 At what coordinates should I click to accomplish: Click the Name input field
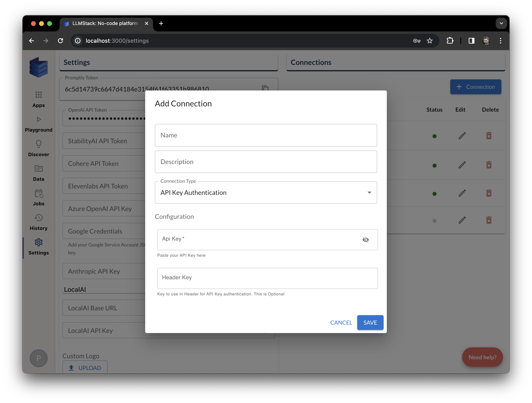click(266, 135)
